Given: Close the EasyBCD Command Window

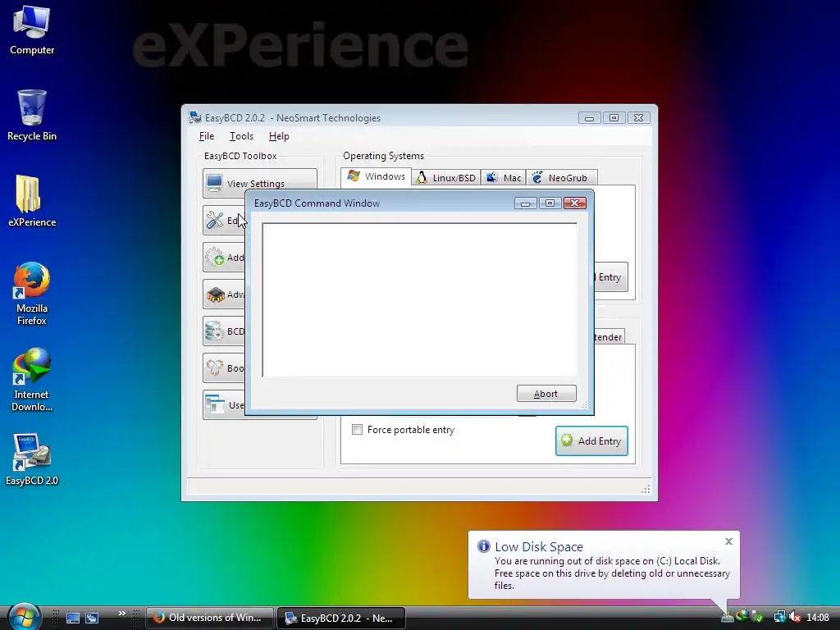Looking at the screenshot, I should [x=575, y=203].
